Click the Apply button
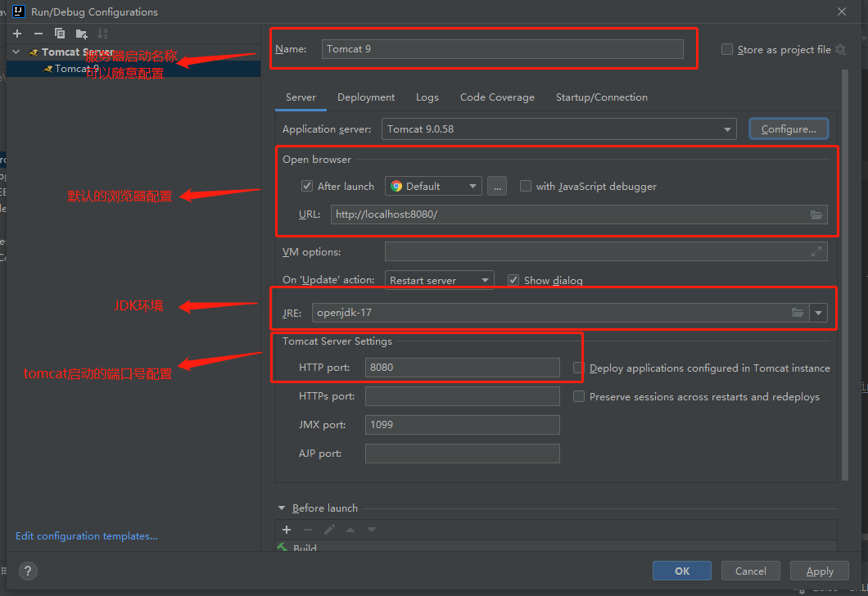 click(x=820, y=571)
